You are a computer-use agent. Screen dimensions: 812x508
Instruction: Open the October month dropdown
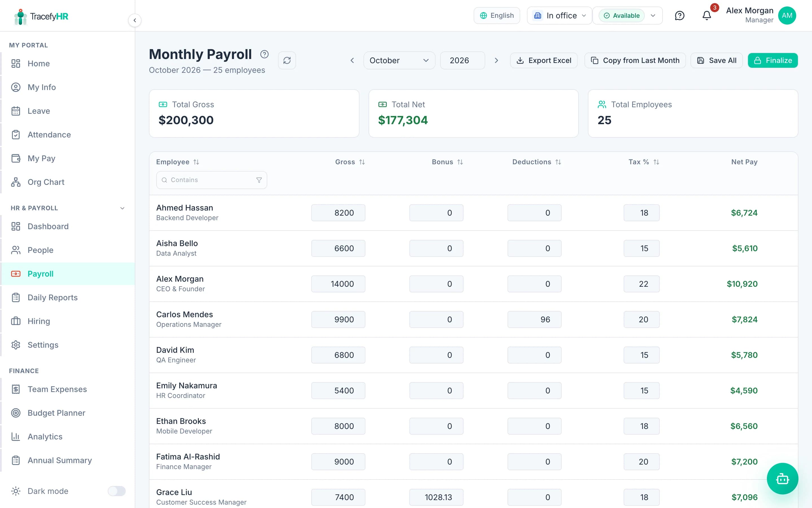(x=399, y=60)
